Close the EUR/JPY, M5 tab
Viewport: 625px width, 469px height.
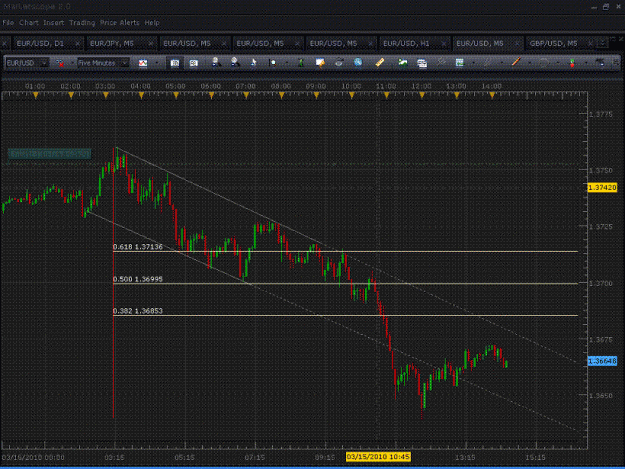(151, 43)
